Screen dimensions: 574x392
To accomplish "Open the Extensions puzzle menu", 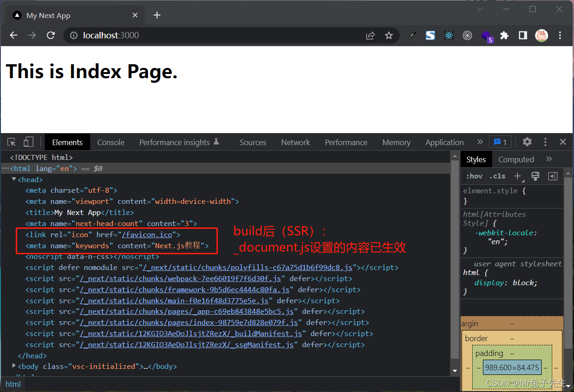I will click(504, 36).
